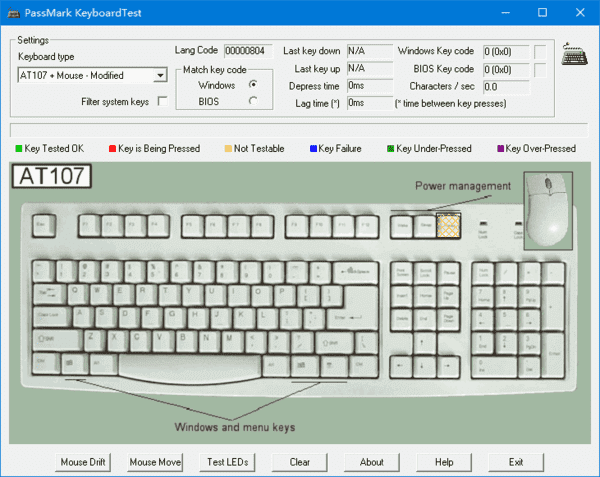This screenshot has height=477, width=600.
Task: Click the hatched power management key
Action: [447, 226]
